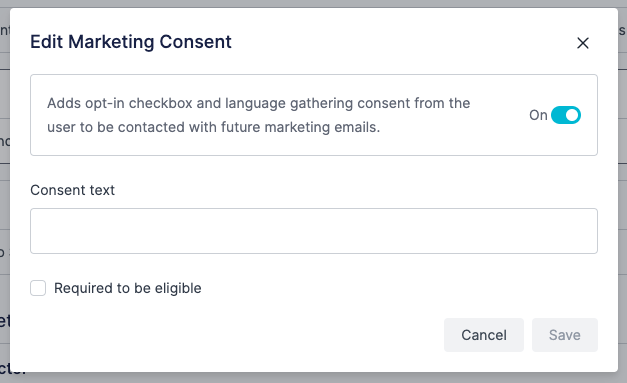
Task: Hit the grayed-out Save button
Action: pos(565,335)
